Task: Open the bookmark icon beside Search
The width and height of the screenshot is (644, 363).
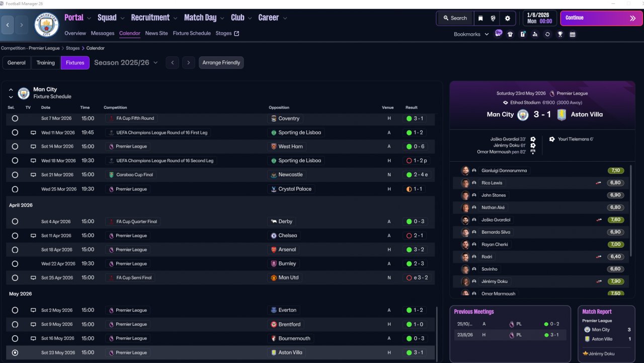Action: coord(480,18)
